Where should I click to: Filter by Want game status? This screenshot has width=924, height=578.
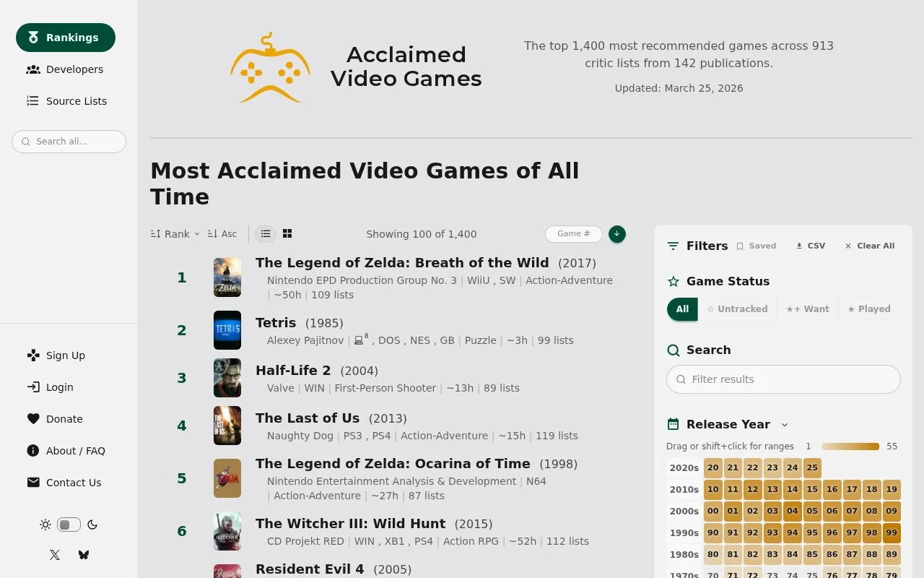pyautogui.click(x=808, y=309)
